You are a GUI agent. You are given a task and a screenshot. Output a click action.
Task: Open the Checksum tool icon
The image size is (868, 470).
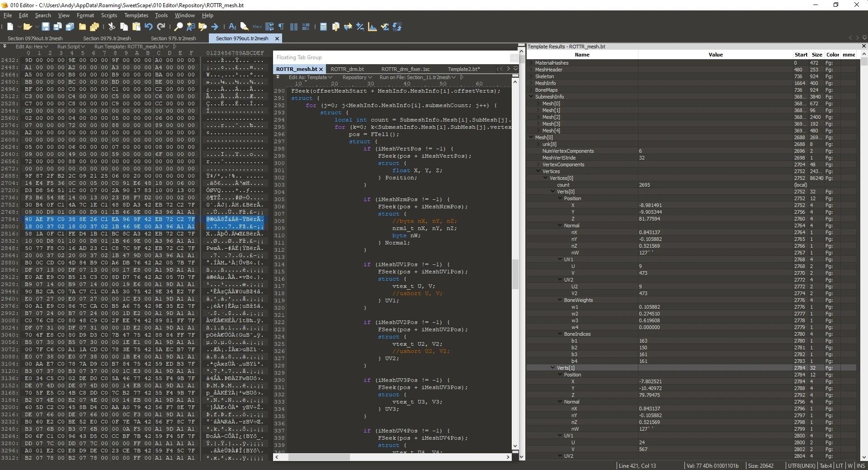(x=385, y=27)
